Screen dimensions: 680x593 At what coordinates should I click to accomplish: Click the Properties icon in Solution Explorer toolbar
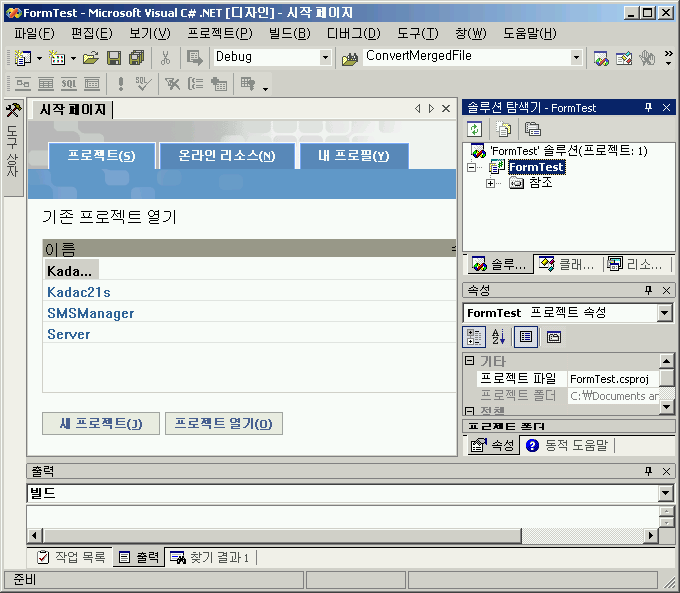533,129
